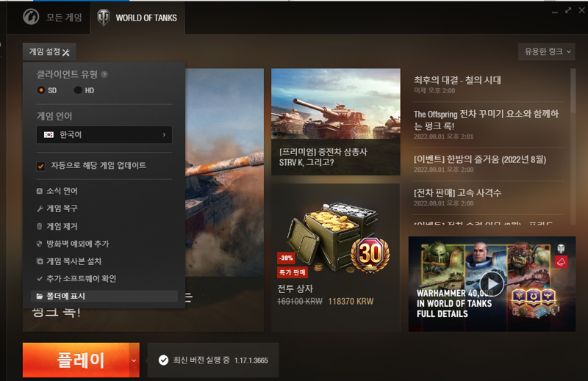Click the 어제 오후 2:00 timestamp

click(434, 90)
